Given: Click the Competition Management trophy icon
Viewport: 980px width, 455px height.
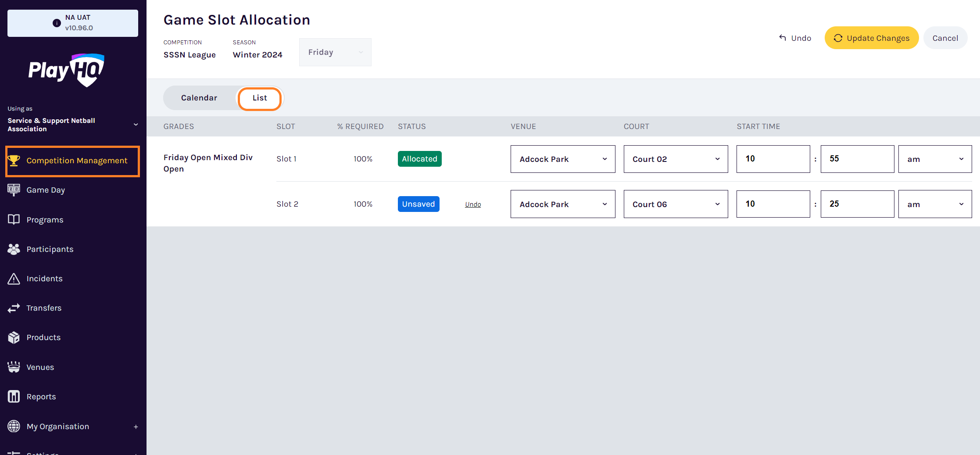Looking at the screenshot, I should pos(14,161).
